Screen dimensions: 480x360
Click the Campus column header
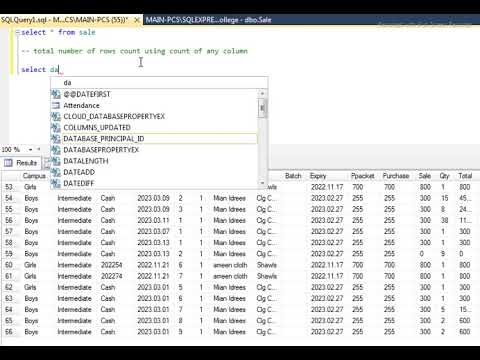click(x=34, y=176)
